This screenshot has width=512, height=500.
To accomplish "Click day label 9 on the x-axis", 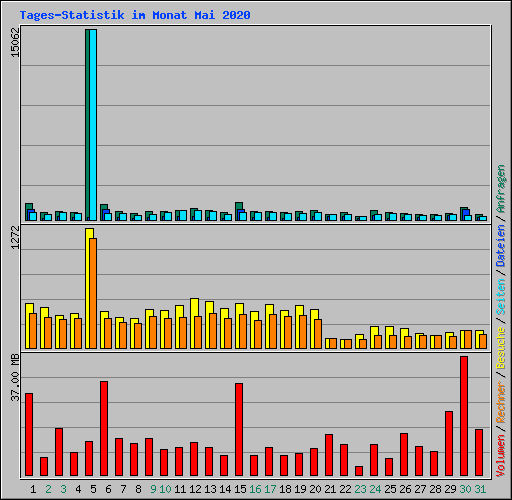I will pos(153,489).
